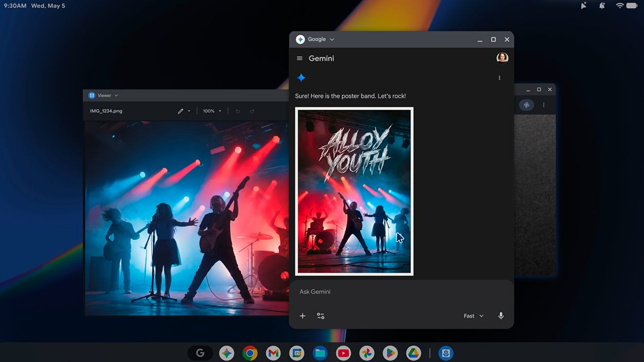Image resolution: width=644 pixels, height=362 pixels.
Task: Expand the edit tool dropdown arrow in Viewer
Action: point(189,111)
